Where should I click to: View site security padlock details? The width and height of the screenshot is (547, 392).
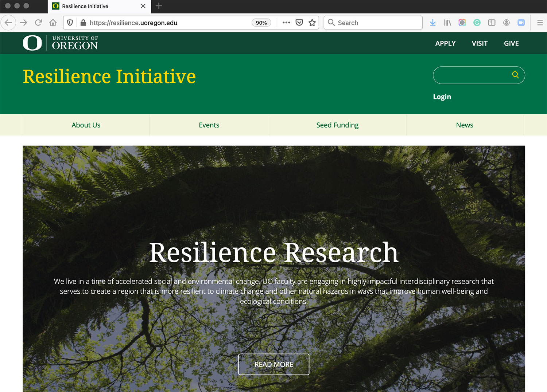click(x=83, y=23)
